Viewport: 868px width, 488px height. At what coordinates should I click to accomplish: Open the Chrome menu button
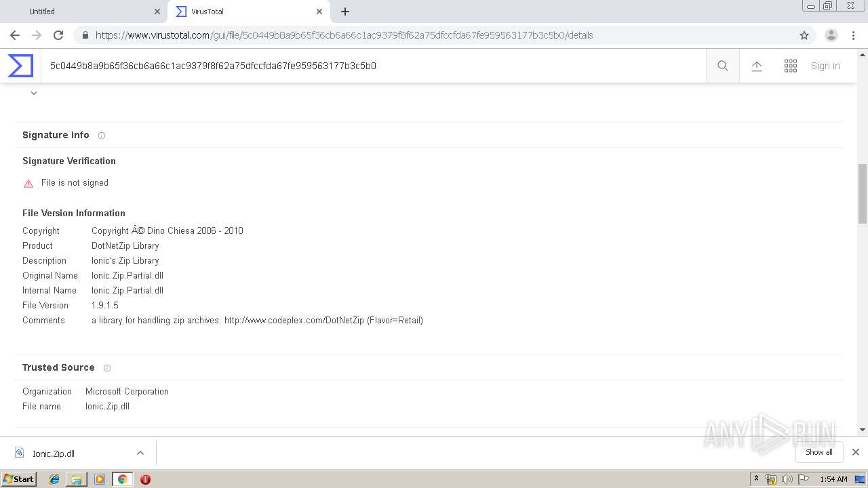tap(854, 35)
